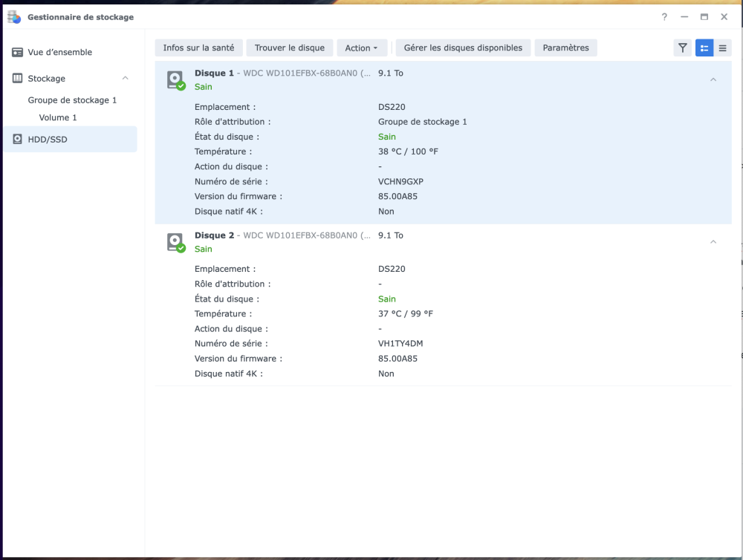This screenshot has width=743, height=560.
Task: Click the Disque 1 drive icon
Action: tap(175, 80)
